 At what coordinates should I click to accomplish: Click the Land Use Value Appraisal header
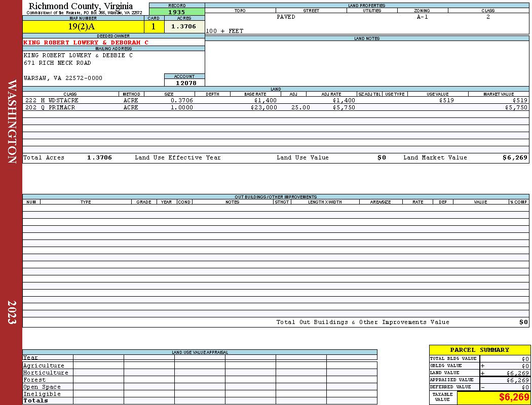point(200,352)
